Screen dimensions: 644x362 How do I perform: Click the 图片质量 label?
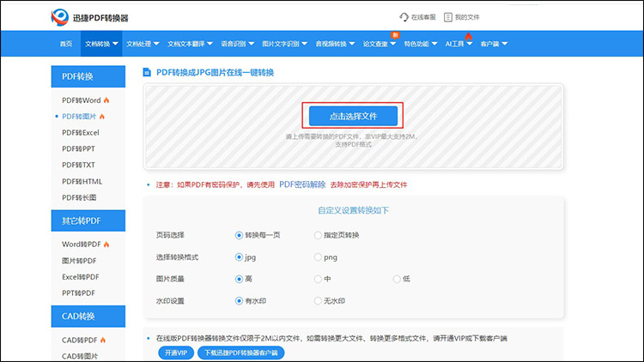(170, 279)
